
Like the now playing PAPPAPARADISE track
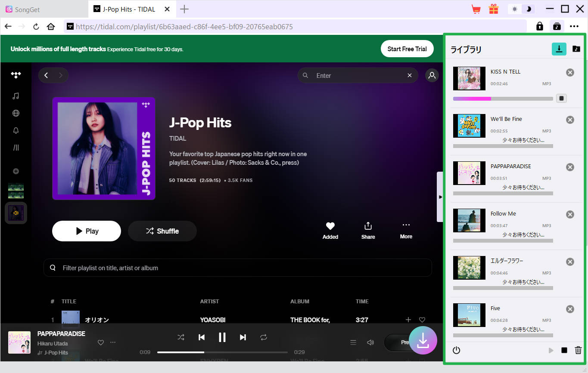point(101,342)
